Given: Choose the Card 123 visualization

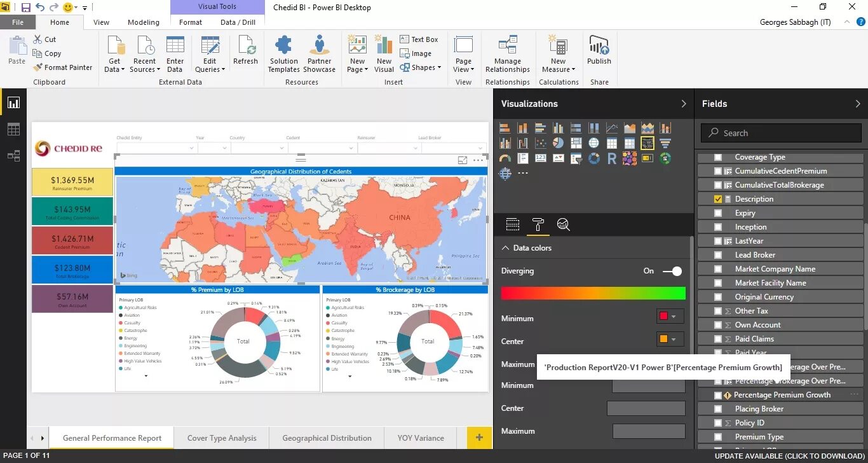Looking at the screenshot, I should click(x=541, y=158).
